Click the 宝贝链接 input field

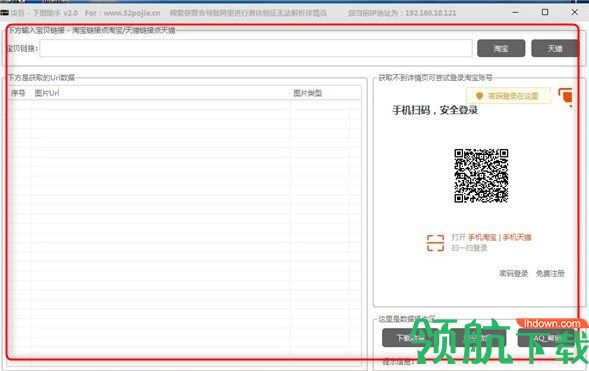tap(256, 48)
